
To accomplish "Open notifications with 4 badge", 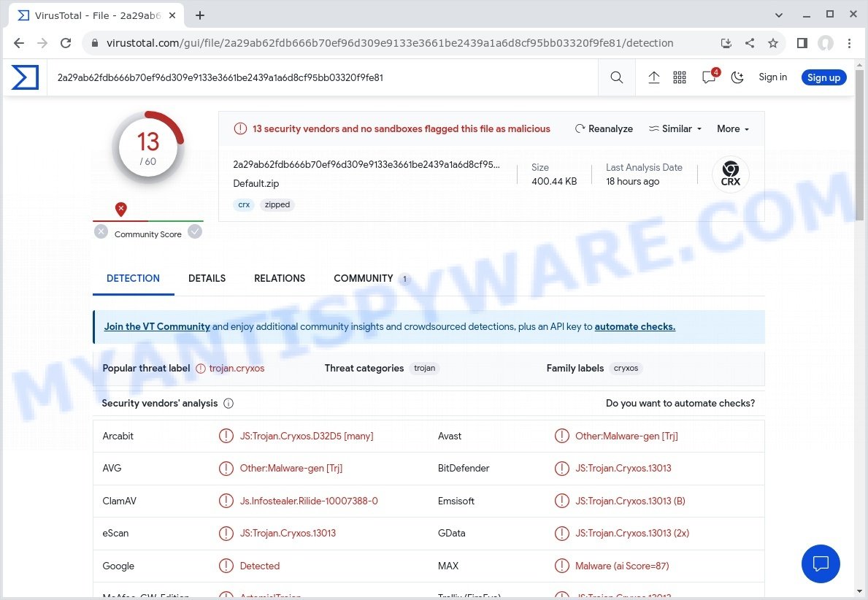I will pyautogui.click(x=710, y=77).
